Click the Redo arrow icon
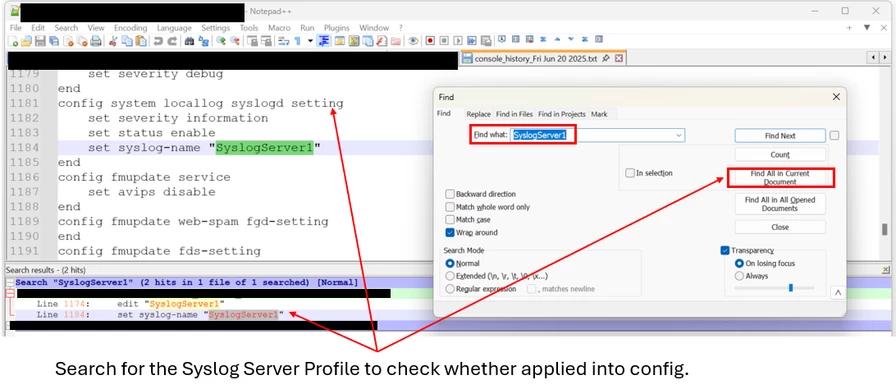The width and height of the screenshot is (896, 385). pyautogui.click(x=171, y=41)
